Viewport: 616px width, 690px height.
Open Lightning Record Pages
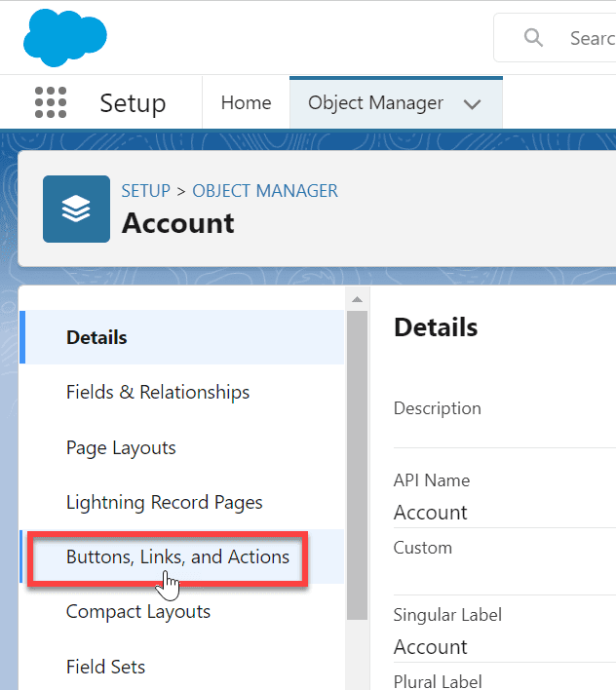click(181, 502)
